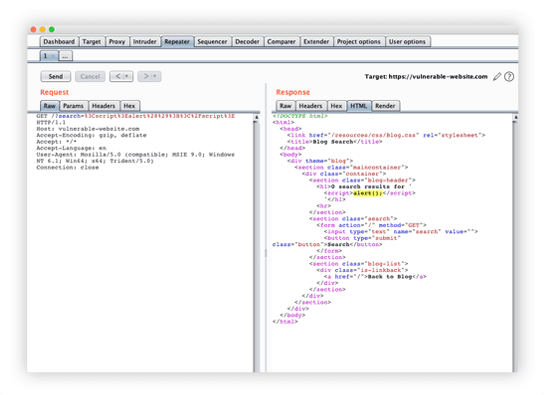Go forward in history with the > button
Viewport: 544px width, 395px height.
pyautogui.click(x=146, y=76)
